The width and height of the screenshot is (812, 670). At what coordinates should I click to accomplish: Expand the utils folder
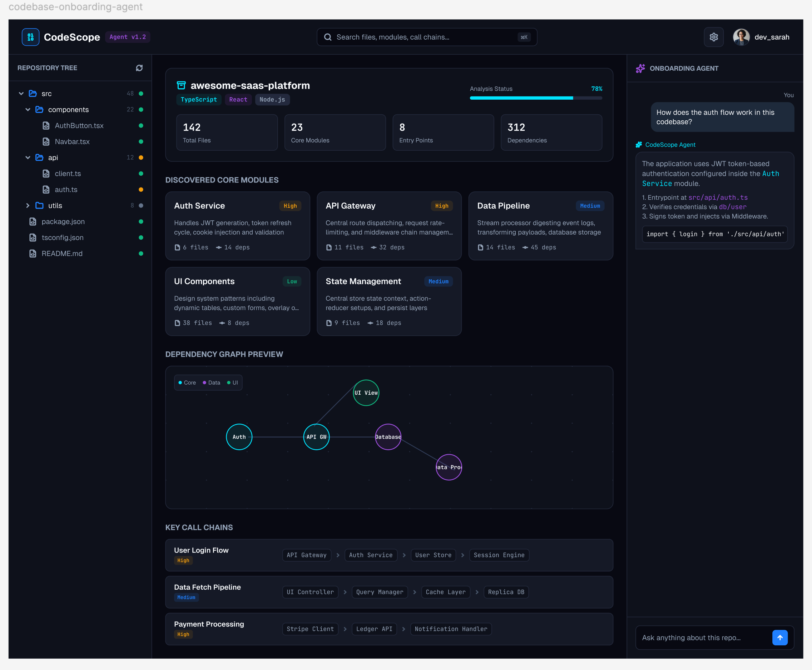(x=28, y=206)
